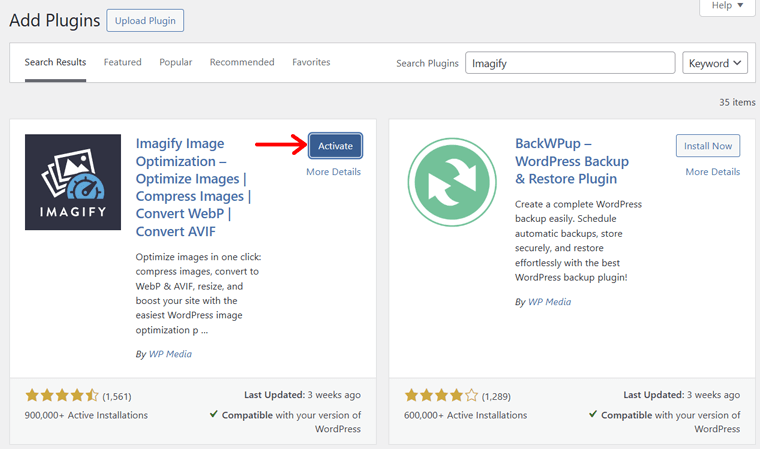The width and height of the screenshot is (760, 449).
Task: Click the compatible checkmark in BackWPup card
Action: pos(592,414)
